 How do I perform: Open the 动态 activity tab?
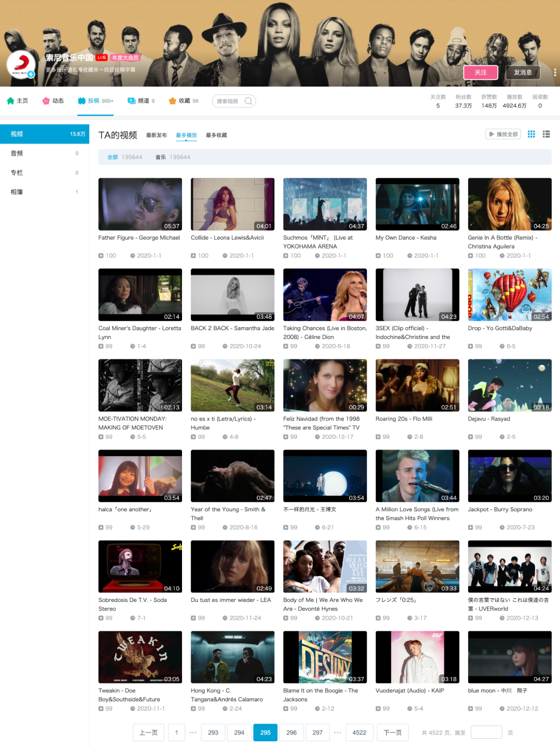pos(53,101)
